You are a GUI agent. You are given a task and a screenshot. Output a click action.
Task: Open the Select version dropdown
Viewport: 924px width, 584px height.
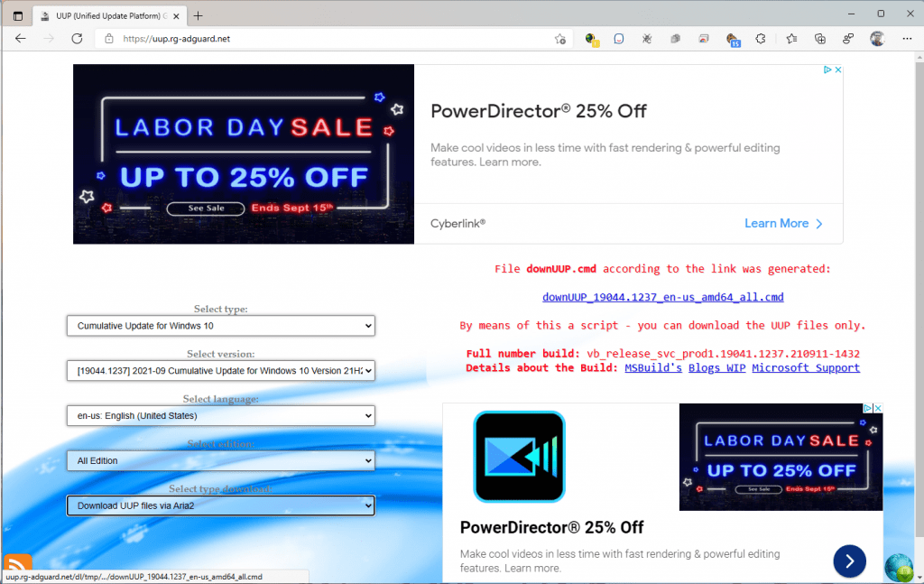point(220,371)
